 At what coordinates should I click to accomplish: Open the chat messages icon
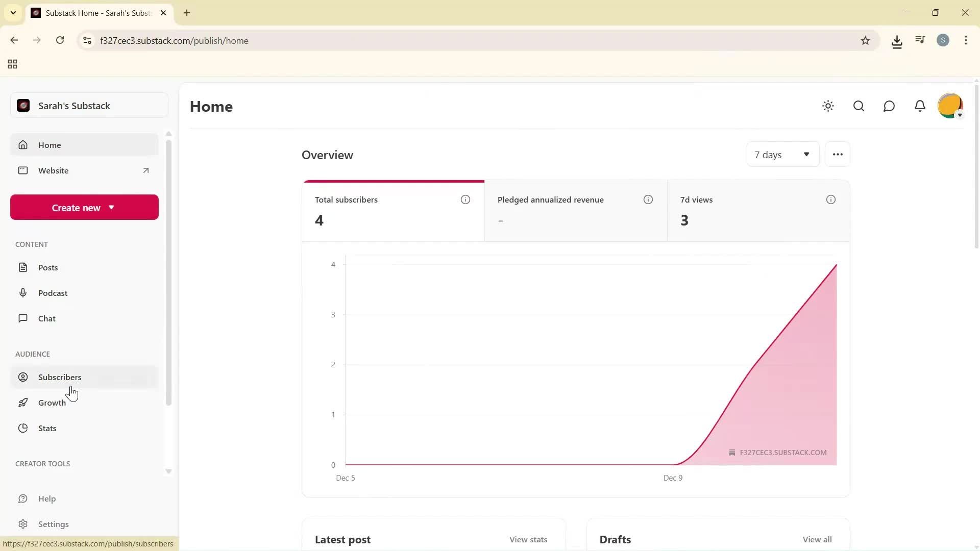[889, 106]
